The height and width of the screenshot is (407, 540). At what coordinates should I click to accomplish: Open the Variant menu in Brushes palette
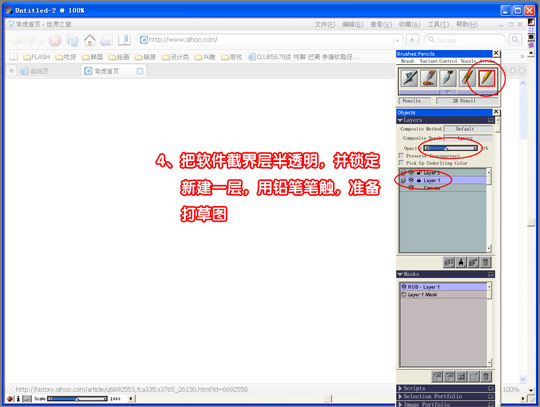428,61
